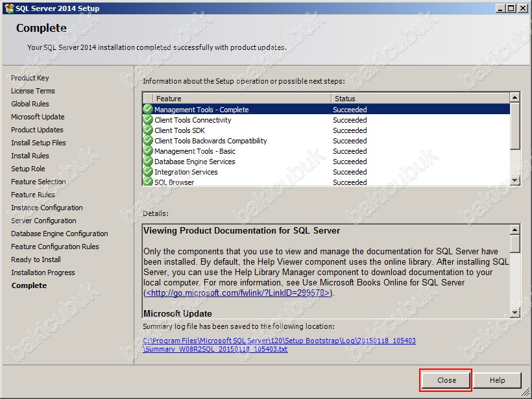This screenshot has height=399, width=532.
Task: Click Succeeded status for Client Tools SDK
Action: (x=350, y=130)
